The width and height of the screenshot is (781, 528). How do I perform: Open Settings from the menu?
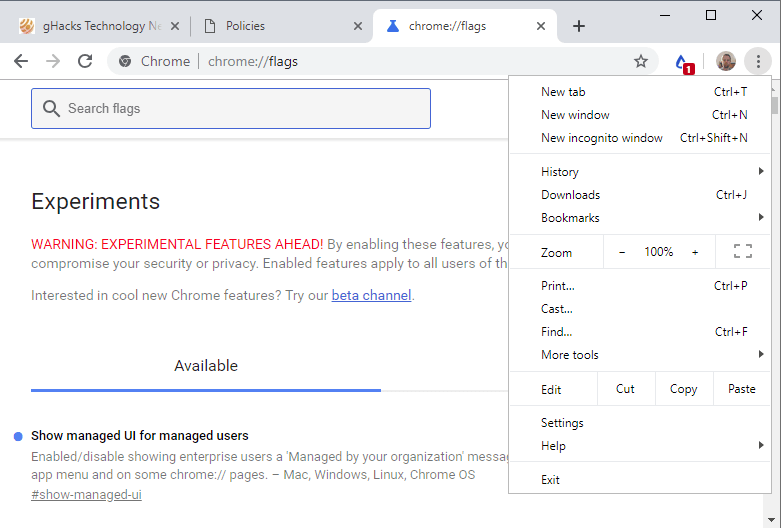pyautogui.click(x=640, y=422)
